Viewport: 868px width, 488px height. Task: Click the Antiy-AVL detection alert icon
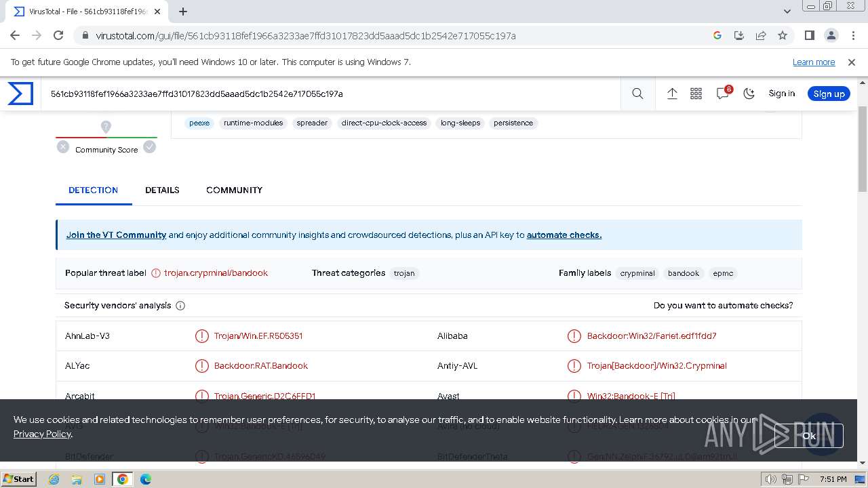(574, 366)
